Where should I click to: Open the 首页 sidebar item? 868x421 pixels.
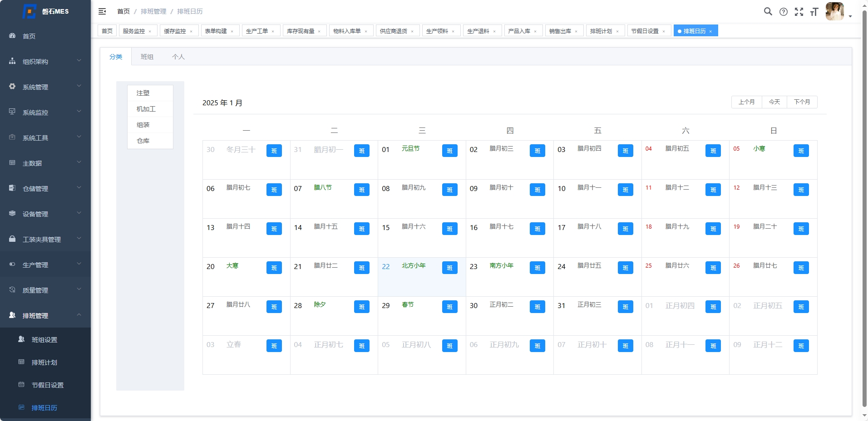click(45, 36)
